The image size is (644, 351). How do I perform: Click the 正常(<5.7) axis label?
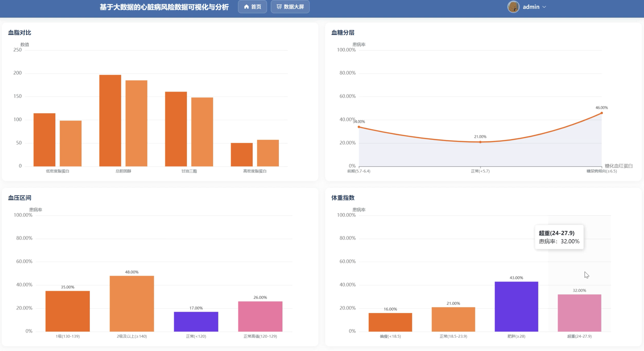coord(480,171)
